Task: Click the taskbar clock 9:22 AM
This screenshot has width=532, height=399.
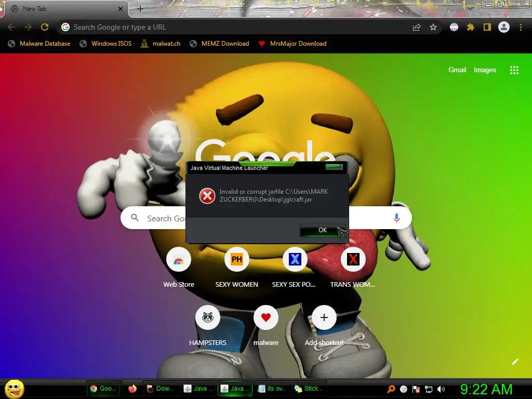Action: click(486, 389)
